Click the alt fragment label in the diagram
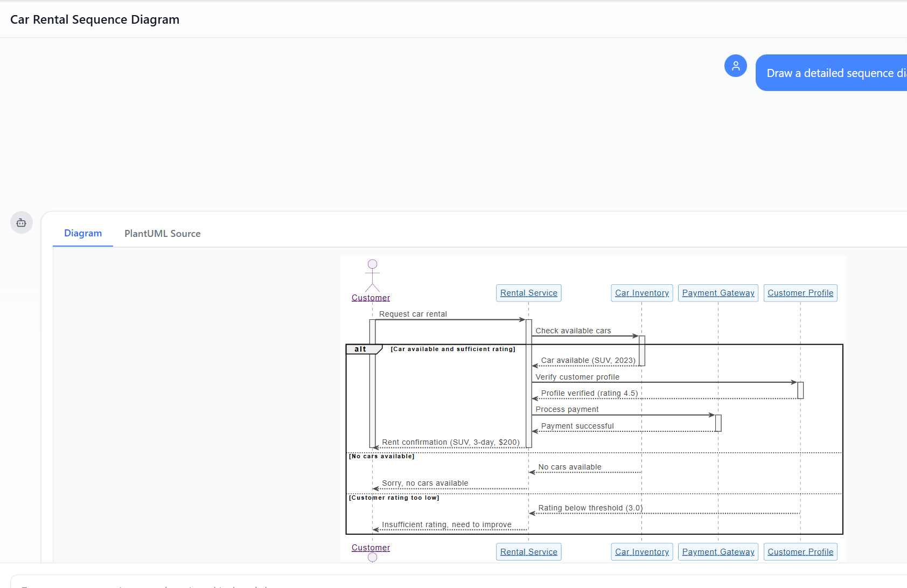 360,349
